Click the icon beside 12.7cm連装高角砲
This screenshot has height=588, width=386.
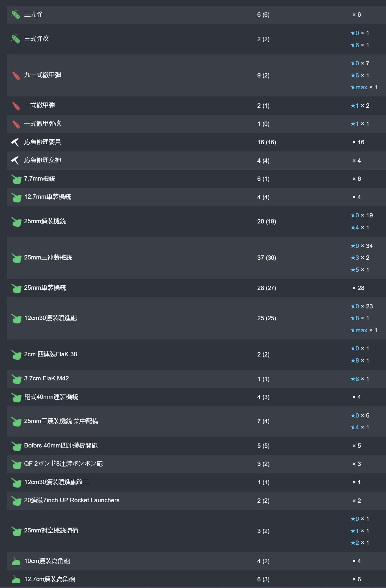(x=16, y=579)
